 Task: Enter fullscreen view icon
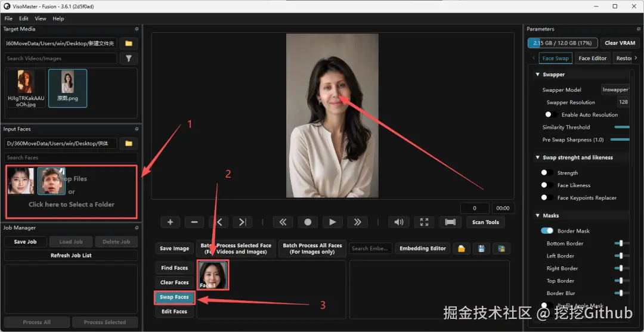click(x=425, y=222)
